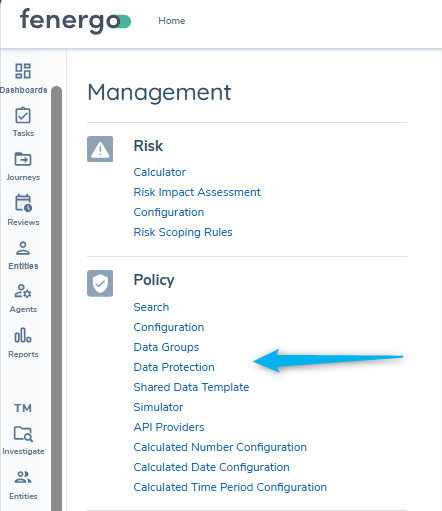
Task: Open the Dashboards sidebar icon
Action: (x=23, y=71)
